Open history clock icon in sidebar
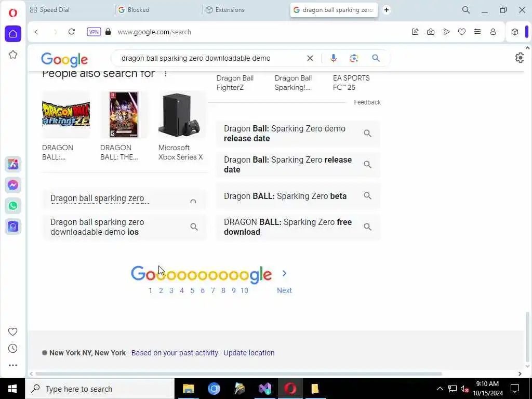 [13, 349]
